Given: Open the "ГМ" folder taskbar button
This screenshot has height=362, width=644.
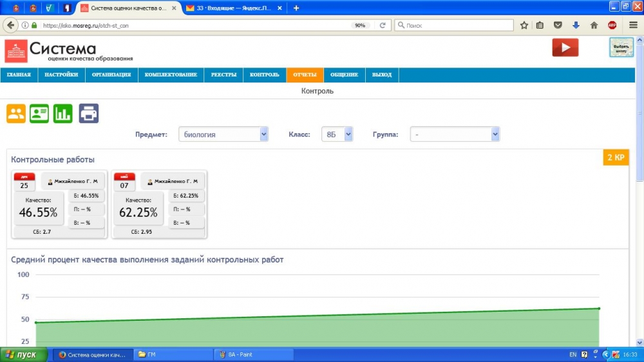Looking at the screenshot, I should 174,355.
